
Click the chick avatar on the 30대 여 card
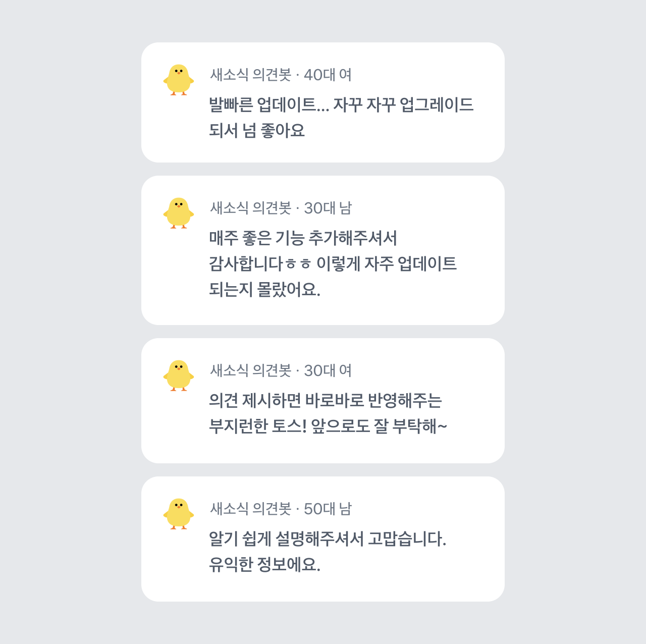tap(179, 375)
